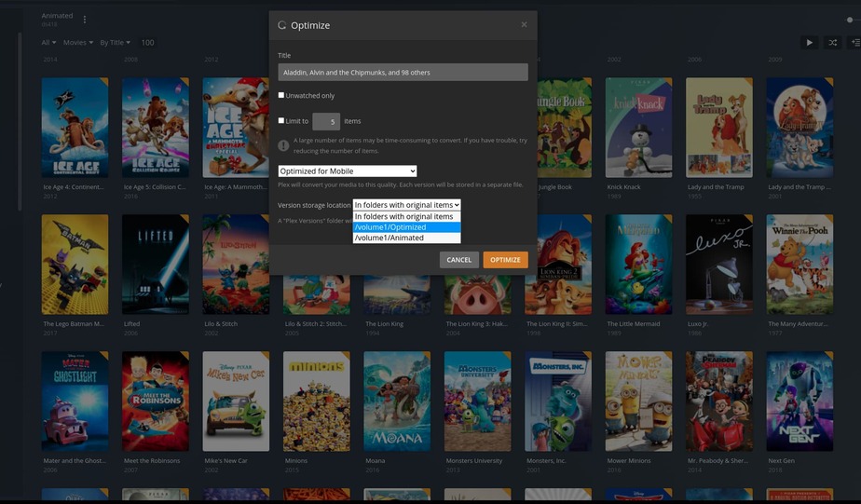Open Mike's New Car poster
This screenshot has height=504, width=861.
(236, 402)
